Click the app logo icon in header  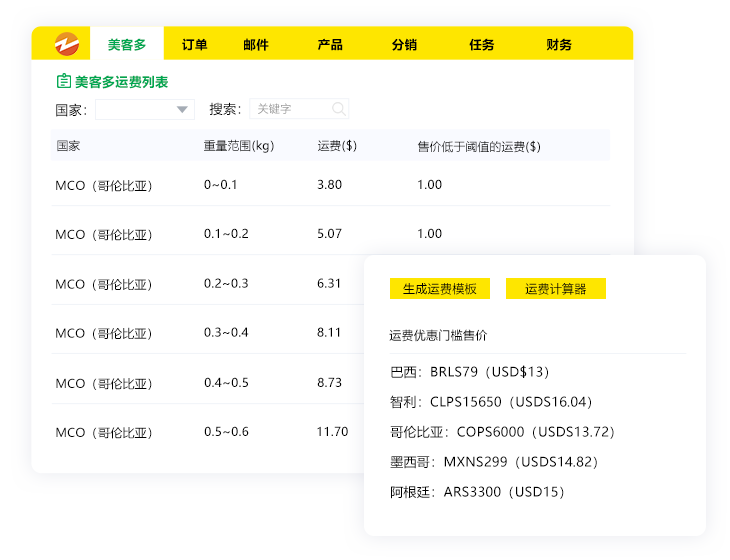[x=66, y=44]
